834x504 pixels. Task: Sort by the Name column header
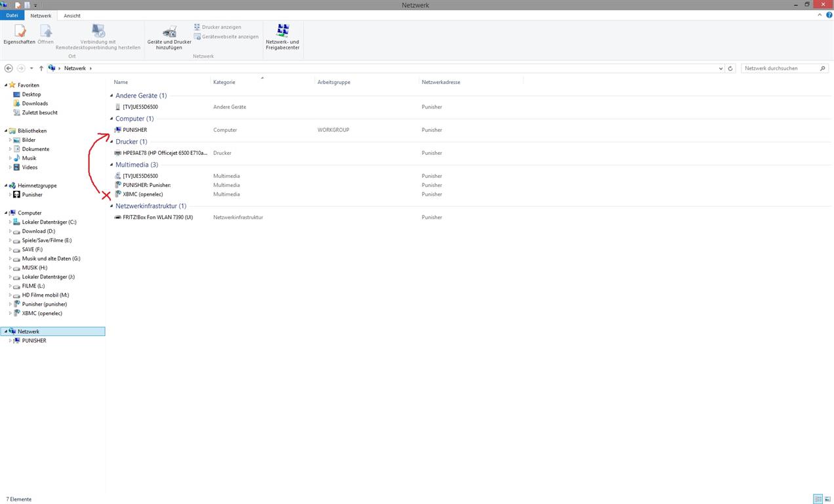click(x=121, y=82)
